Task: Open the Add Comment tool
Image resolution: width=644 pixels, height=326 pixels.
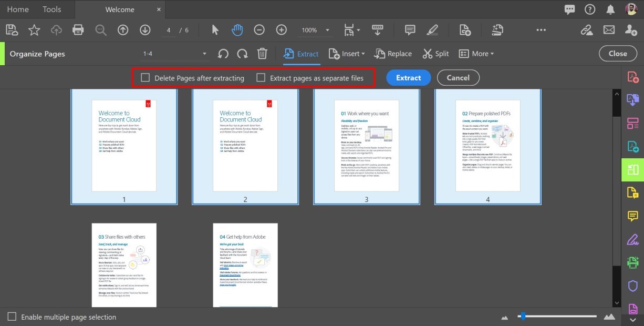Action: pos(410,30)
